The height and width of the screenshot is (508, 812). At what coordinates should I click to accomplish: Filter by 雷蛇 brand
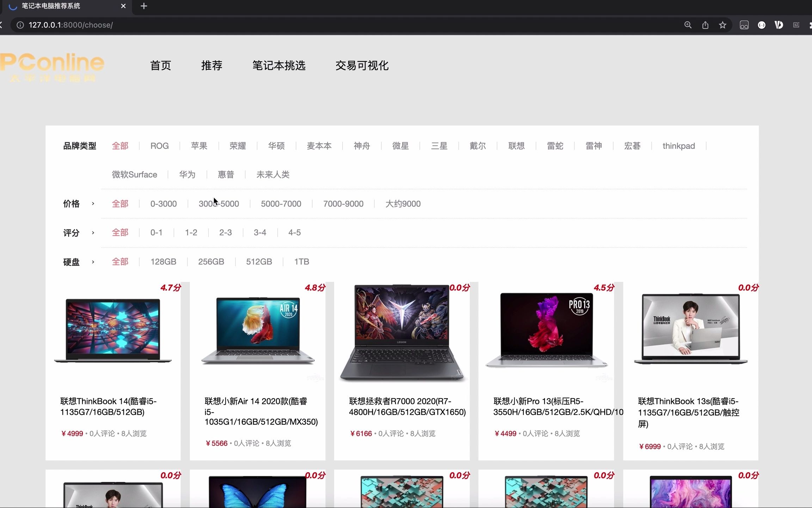(555, 146)
